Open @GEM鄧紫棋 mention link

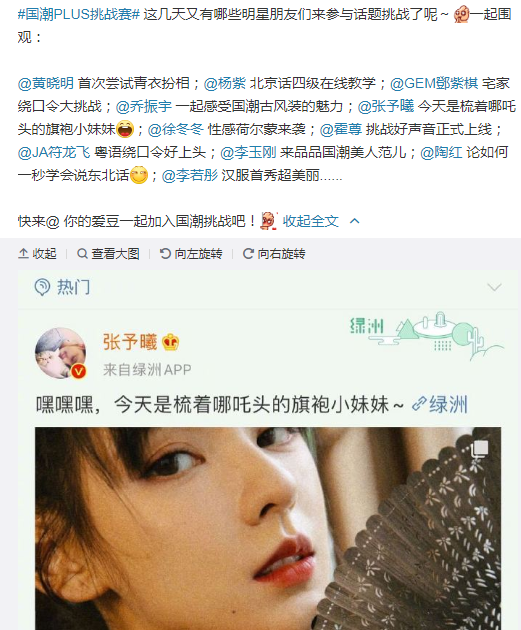[434, 83]
